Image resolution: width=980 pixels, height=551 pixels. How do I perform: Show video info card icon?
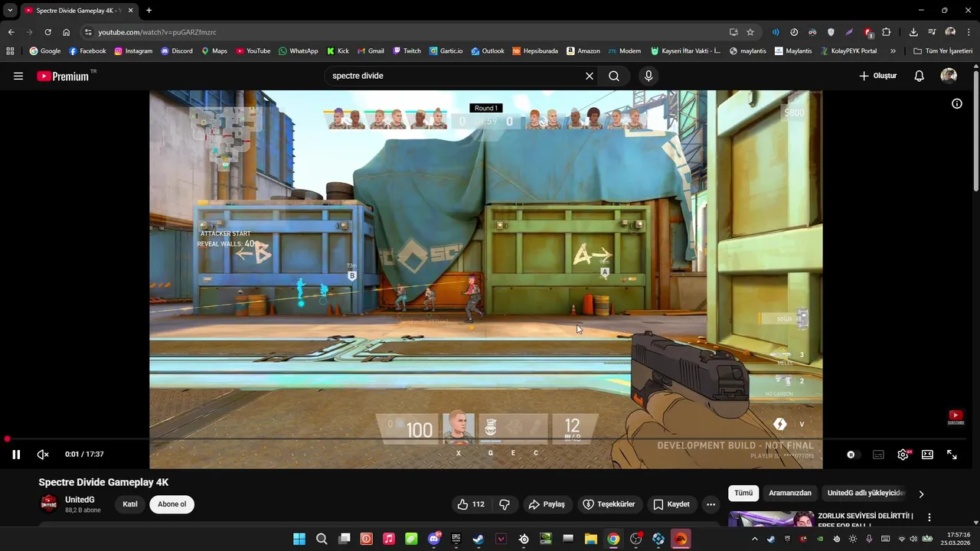coord(957,104)
